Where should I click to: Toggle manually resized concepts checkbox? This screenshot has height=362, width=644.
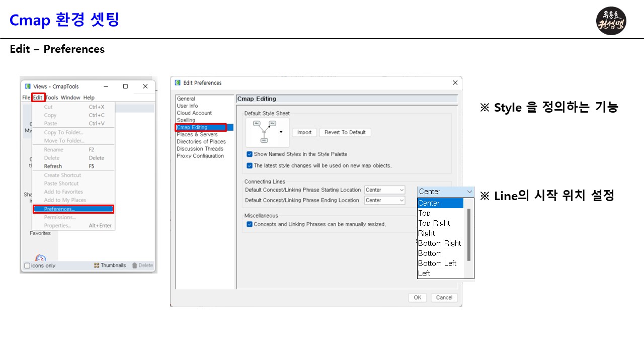tap(250, 224)
